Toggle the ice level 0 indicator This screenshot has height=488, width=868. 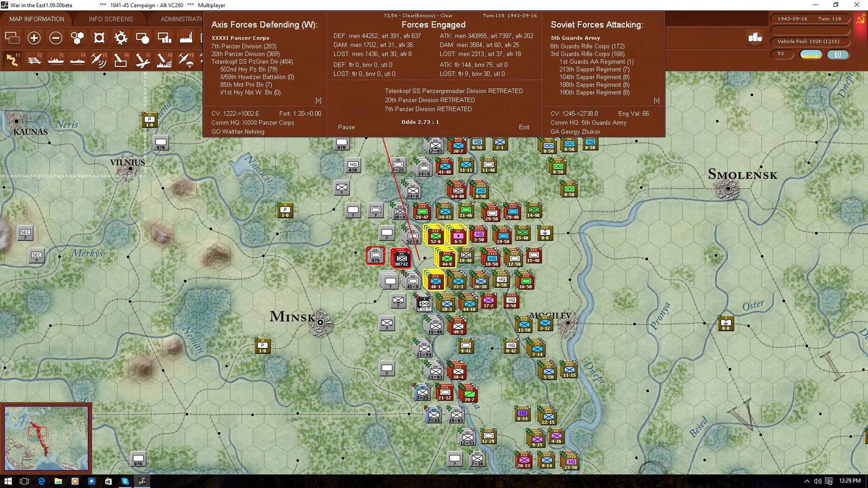coord(838,54)
